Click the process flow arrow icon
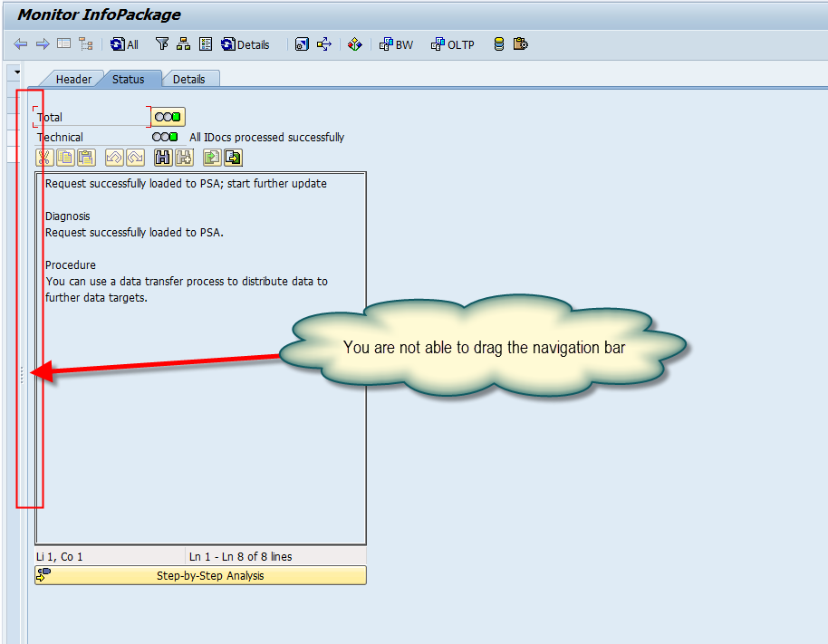The height and width of the screenshot is (644, 828). point(323,44)
